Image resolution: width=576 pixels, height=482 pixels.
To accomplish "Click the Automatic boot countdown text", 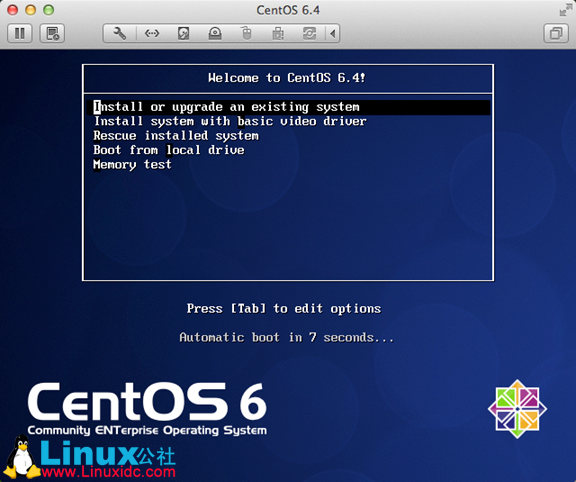I will tap(287, 337).
